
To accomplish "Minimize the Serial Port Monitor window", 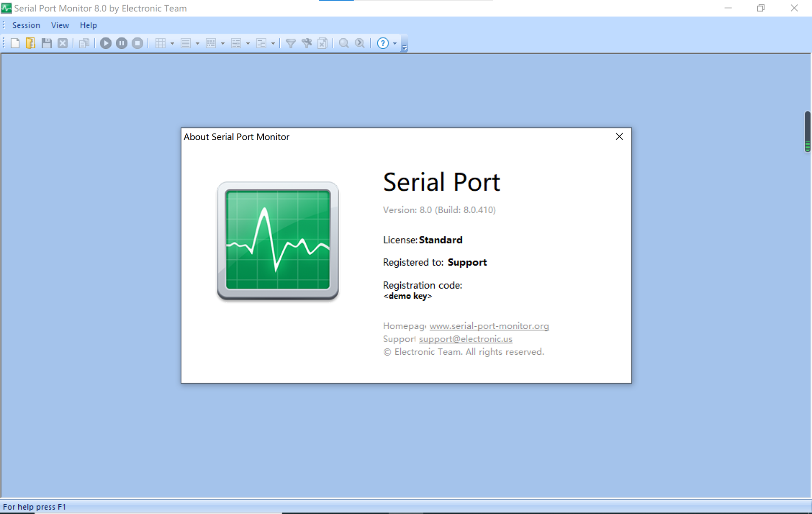I will (x=728, y=8).
